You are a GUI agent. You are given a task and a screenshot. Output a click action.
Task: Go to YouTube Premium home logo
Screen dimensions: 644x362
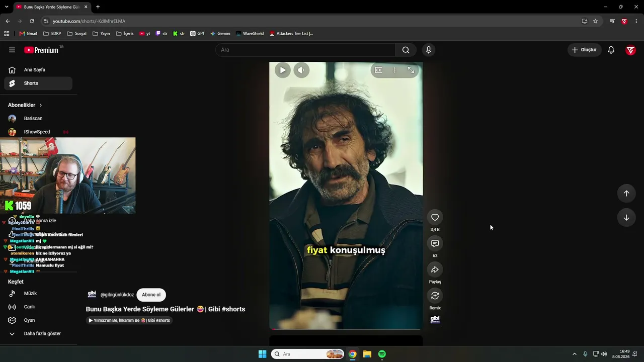click(41, 50)
